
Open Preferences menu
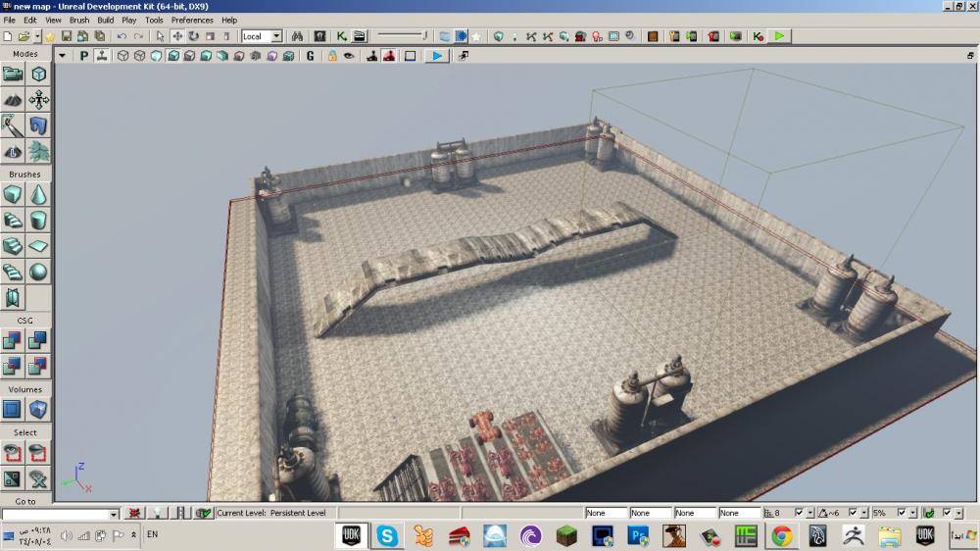point(192,20)
